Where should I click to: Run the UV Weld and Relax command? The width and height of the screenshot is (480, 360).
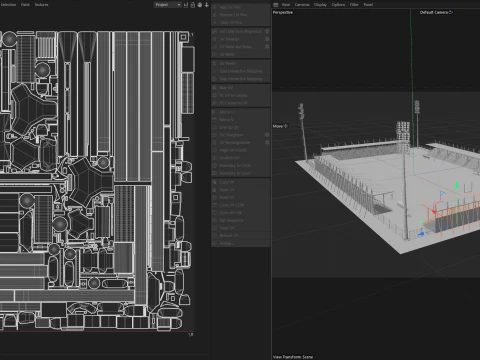click(235, 47)
